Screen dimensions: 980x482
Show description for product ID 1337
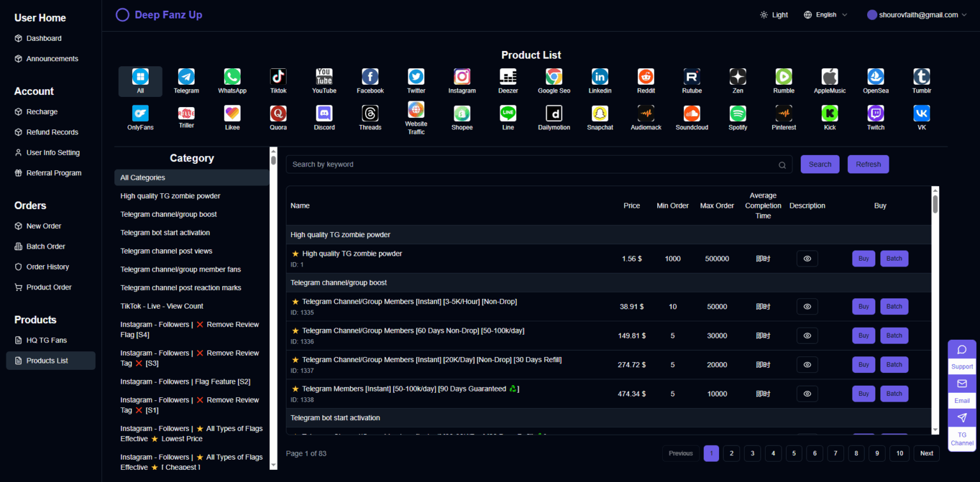pyautogui.click(x=807, y=365)
